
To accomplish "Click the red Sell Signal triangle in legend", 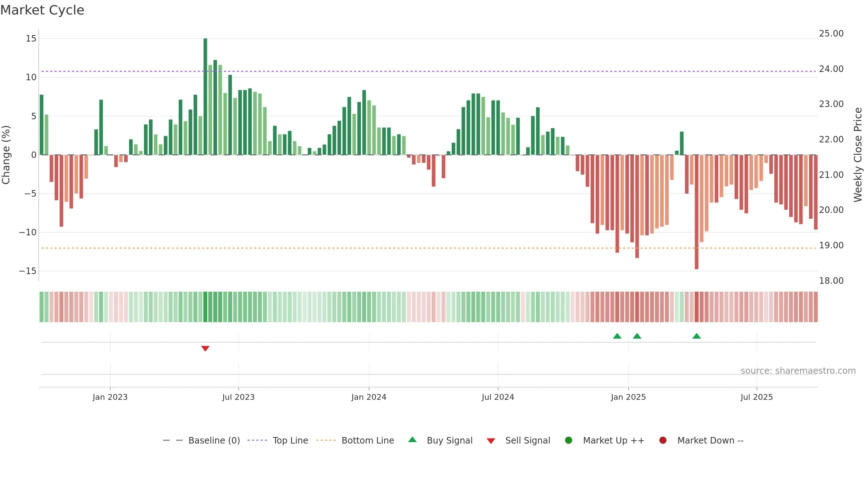I will (x=491, y=441).
